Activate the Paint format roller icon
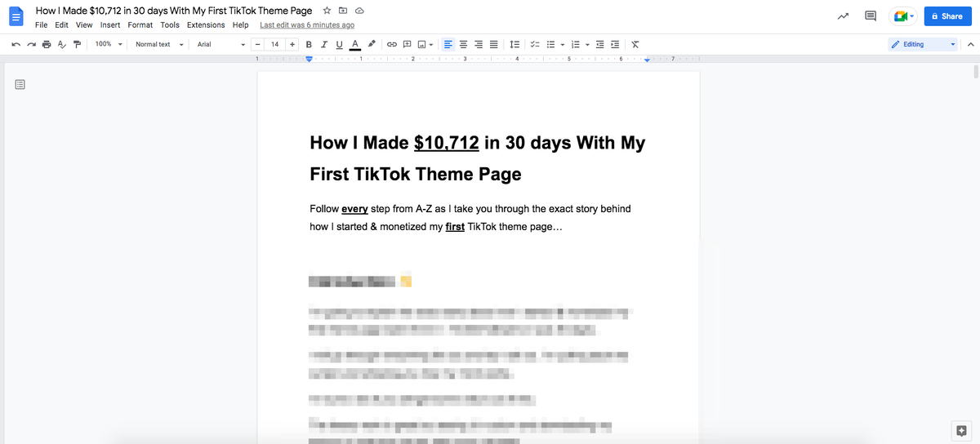 point(78,44)
